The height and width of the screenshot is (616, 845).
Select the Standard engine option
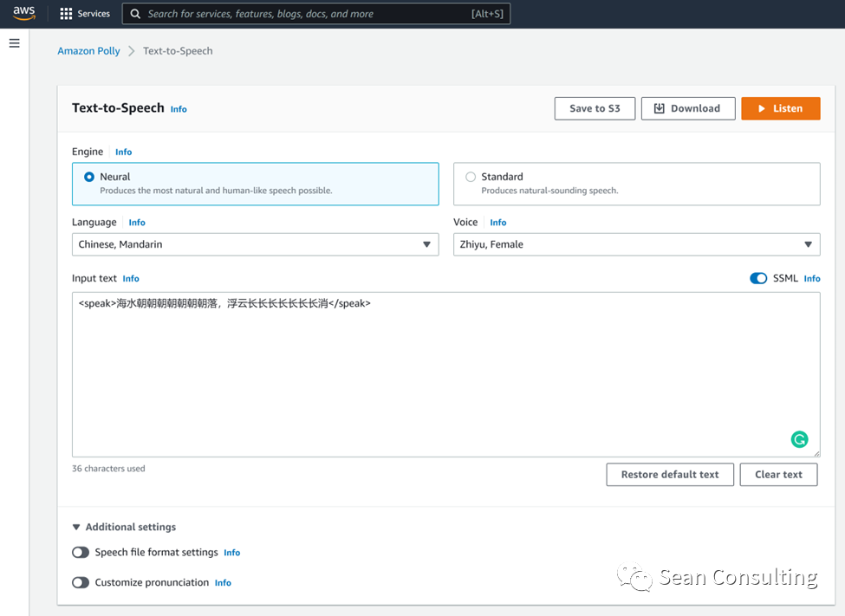636,184
